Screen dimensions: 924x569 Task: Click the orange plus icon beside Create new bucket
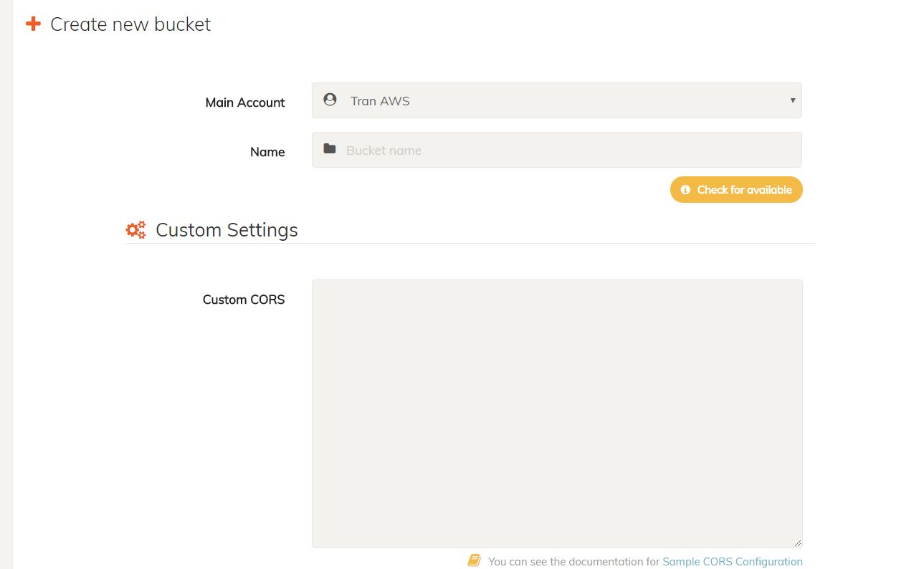(33, 24)
